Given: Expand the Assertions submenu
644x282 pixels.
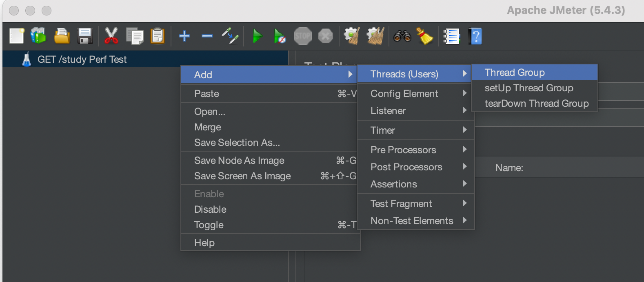Looking at the screenshot, I should coord(416,184).
